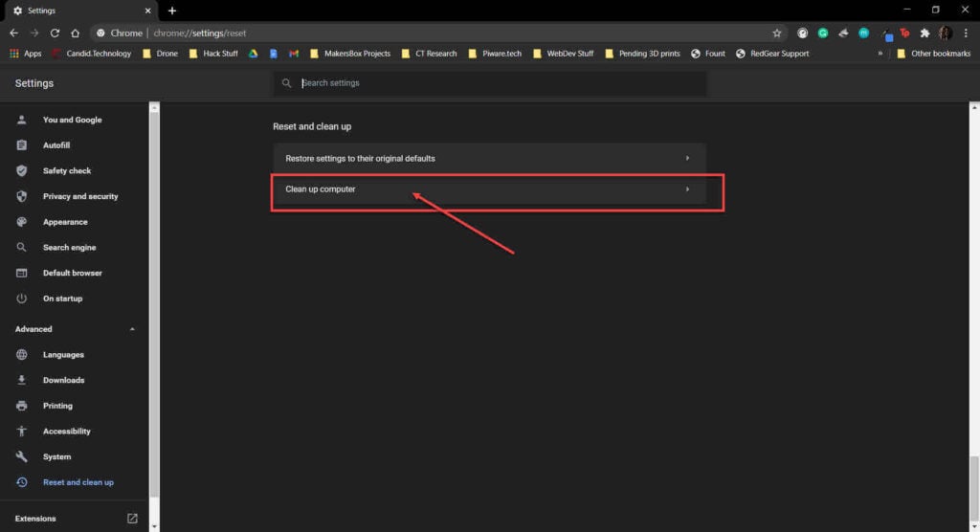Open Accessibility settings
980x532 pixels.
pos(66,432)
